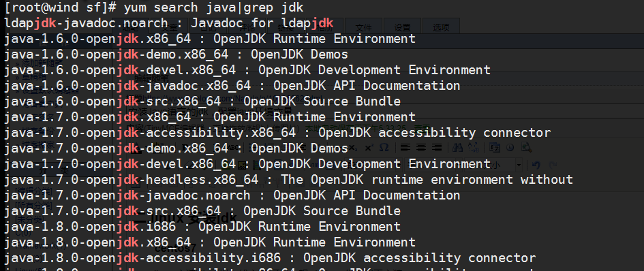Click the [编辑分类] sidebar link
Viewport: 644px width, 271px height.
[x=33, y=191]
